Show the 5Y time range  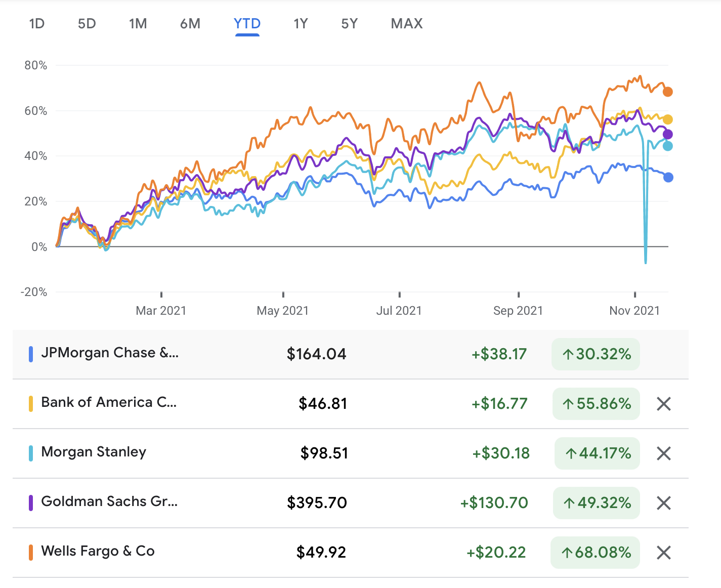(x=349, y=24)
